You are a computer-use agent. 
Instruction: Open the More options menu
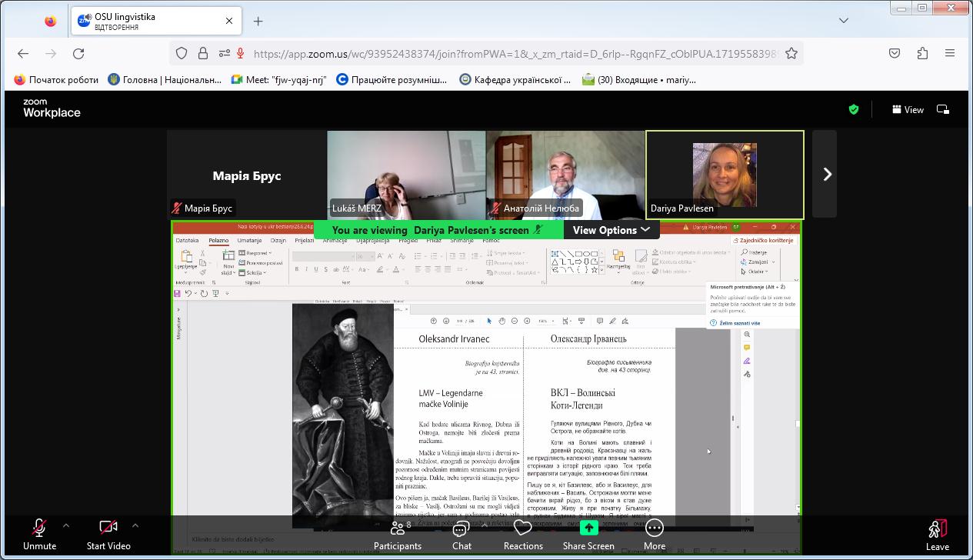655,528
